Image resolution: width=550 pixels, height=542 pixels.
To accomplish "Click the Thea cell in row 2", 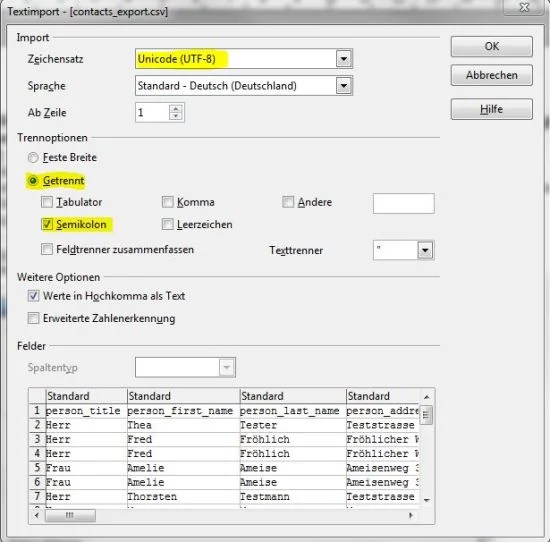I will (183, 425).
